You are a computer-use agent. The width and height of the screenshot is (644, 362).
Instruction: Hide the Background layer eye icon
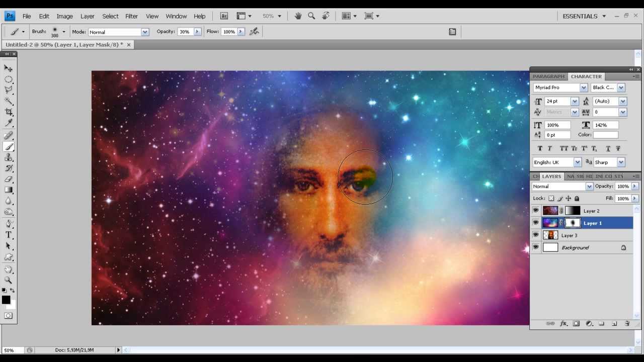[x=536, y=247]
